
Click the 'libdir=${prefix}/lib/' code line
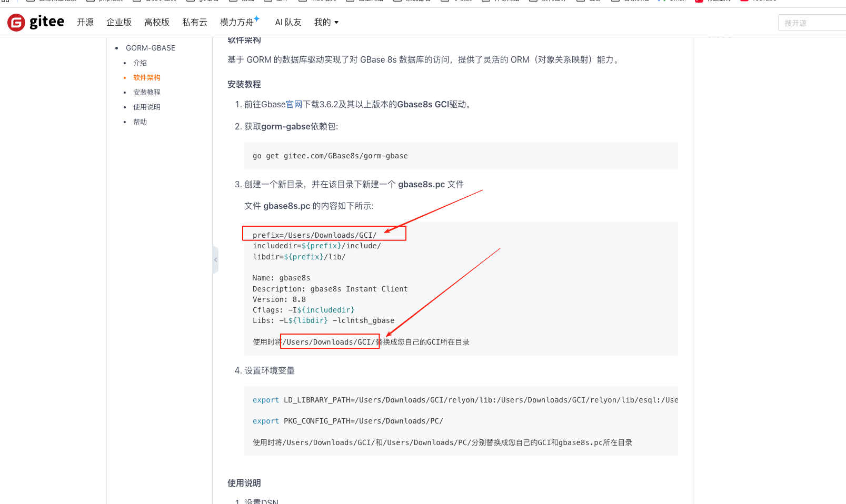point(299,257)
